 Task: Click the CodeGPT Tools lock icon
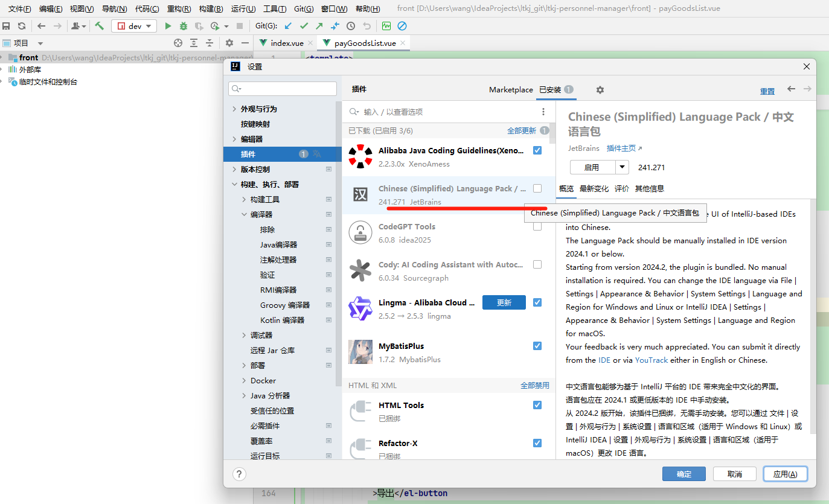[360, 232]
